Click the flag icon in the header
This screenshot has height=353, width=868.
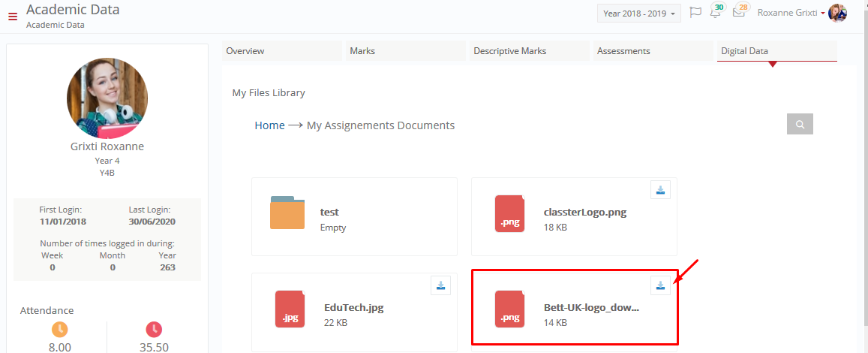[x=695, y=12]
